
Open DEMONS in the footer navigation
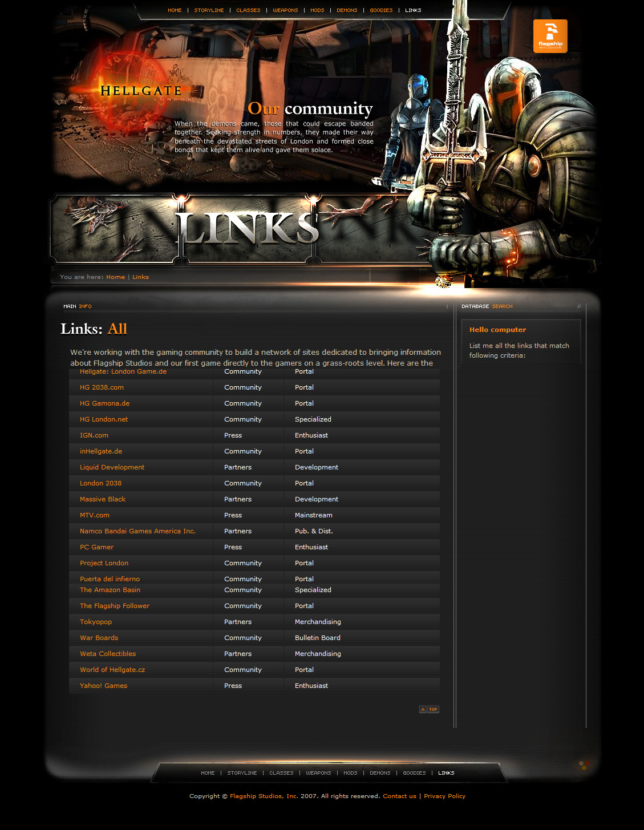pyautogui.click(x=380, y=773)
